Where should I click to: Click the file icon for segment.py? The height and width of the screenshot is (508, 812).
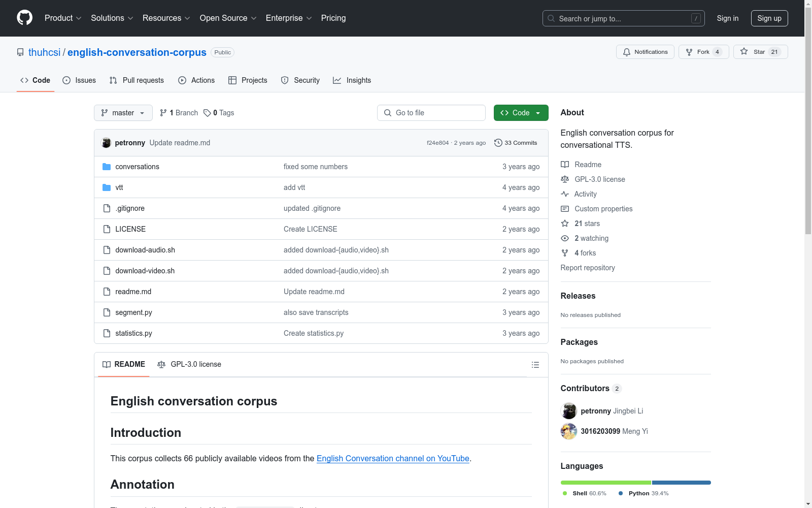point(107,312)
